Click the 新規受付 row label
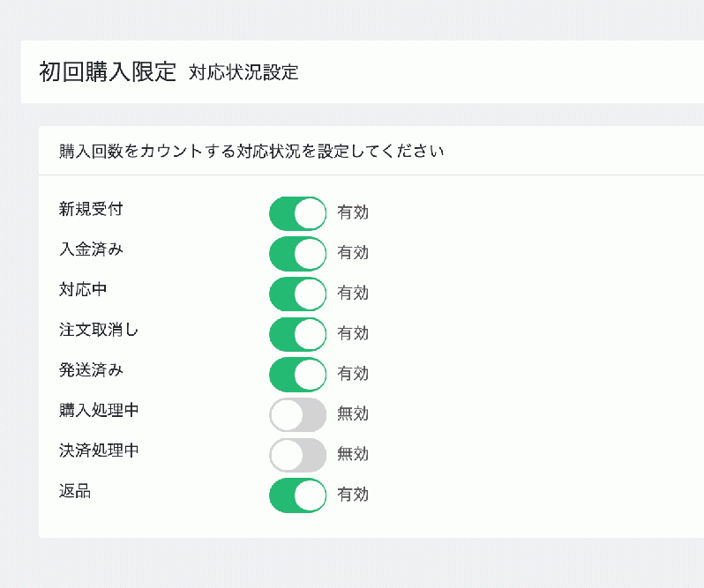The width and height of the screenshot is (704, 588). point(91,209)
